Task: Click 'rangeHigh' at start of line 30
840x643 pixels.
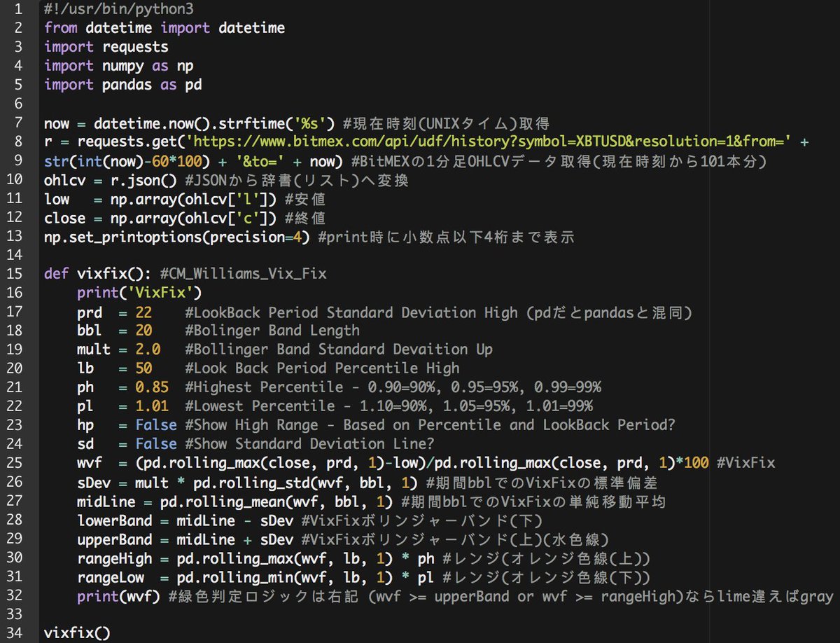Action: pyautogui.click(x=114, y=558)
